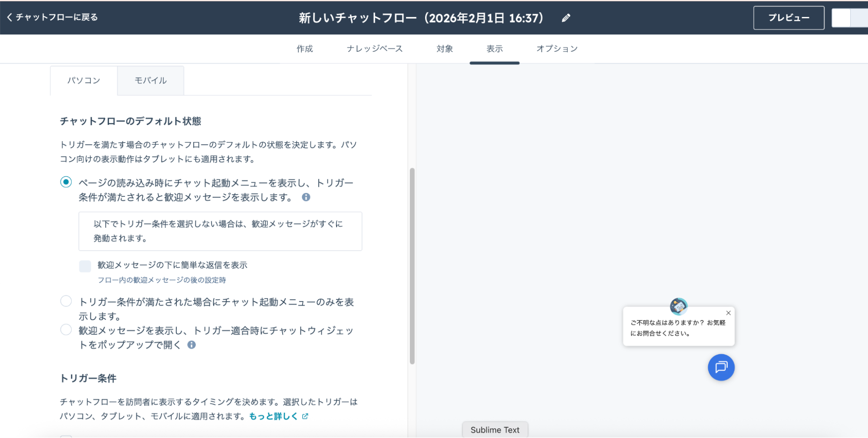This screenshot has height=438, width=868.
Task: Open the もっと詳しく link
Action: pos(273,416)
